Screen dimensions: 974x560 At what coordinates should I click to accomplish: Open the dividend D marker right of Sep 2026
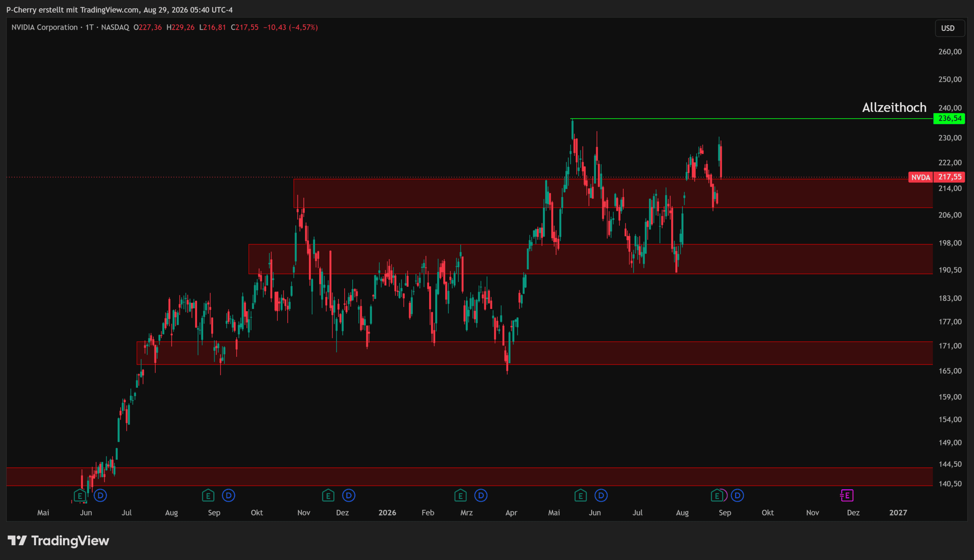737,495
